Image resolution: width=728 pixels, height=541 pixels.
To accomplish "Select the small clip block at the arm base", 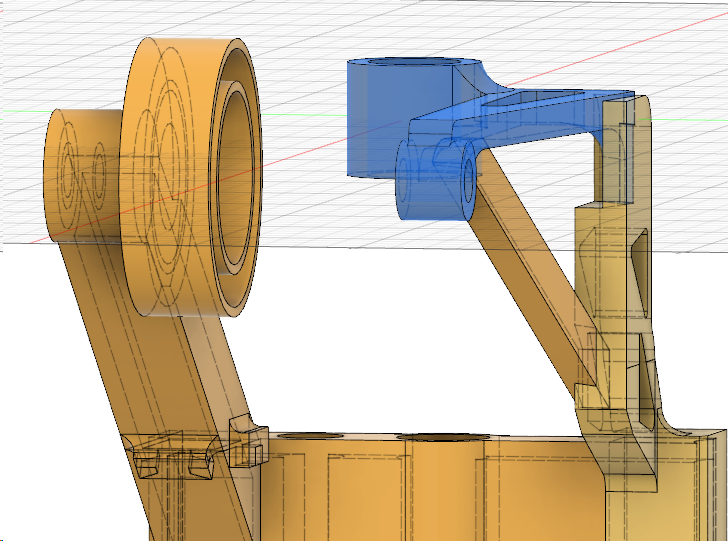I will point(248,440).
